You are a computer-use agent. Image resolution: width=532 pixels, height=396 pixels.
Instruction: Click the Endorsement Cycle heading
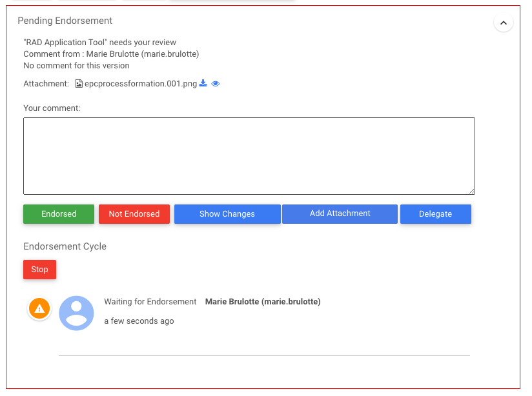65,246
